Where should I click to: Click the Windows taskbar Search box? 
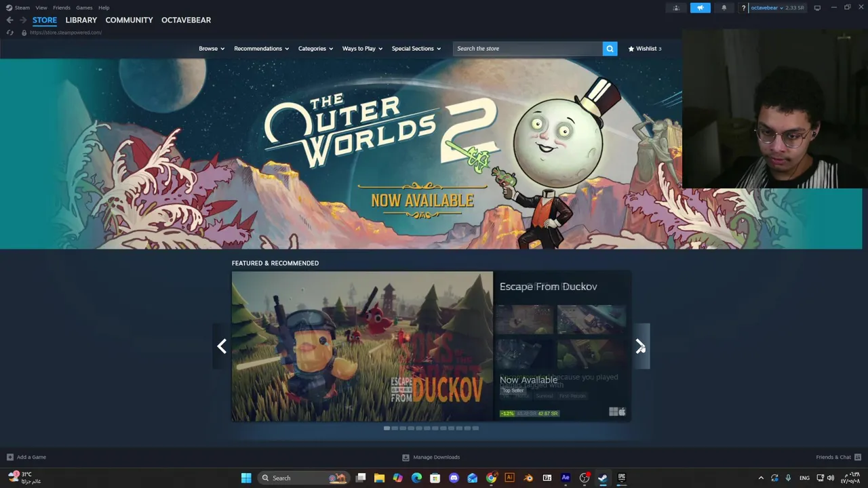click(x=303, y=478)
